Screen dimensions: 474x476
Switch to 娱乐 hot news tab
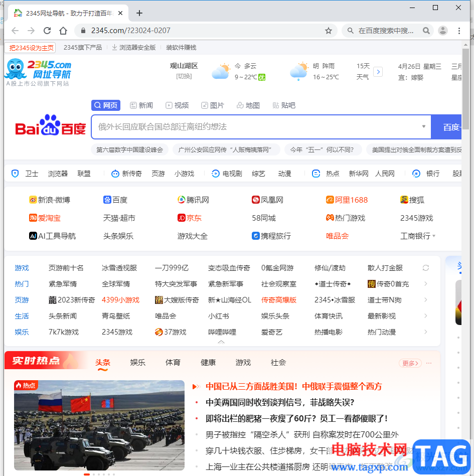coord(137,363)
